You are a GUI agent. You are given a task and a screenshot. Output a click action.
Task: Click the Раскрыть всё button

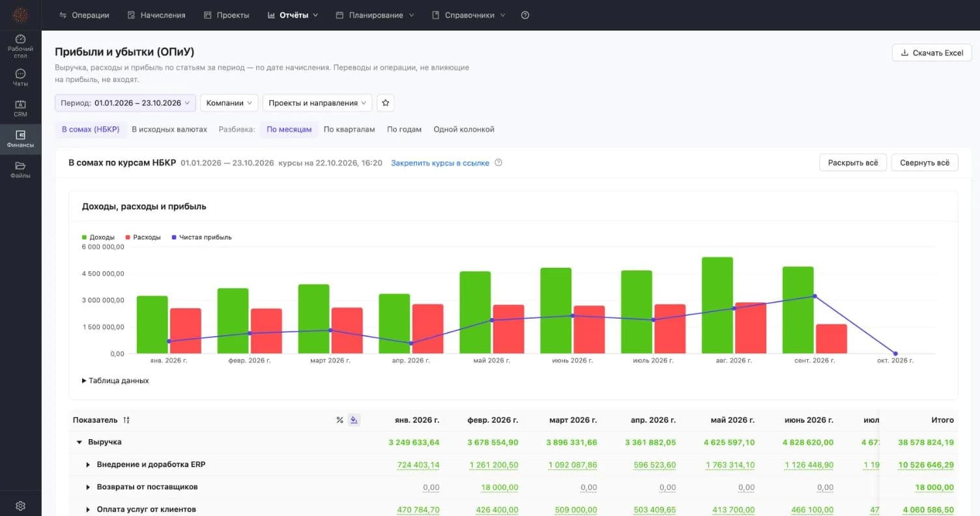852,163
